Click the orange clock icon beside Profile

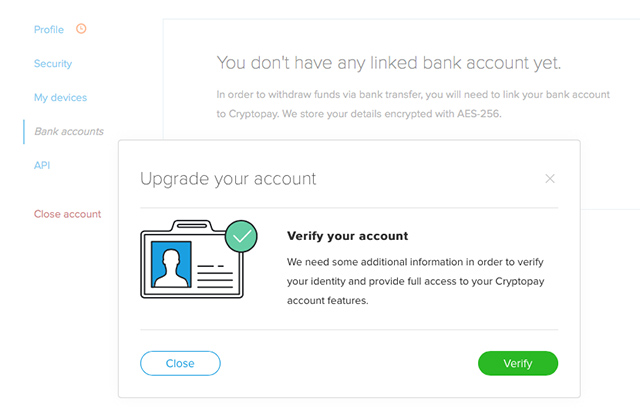tap(81, 29)
